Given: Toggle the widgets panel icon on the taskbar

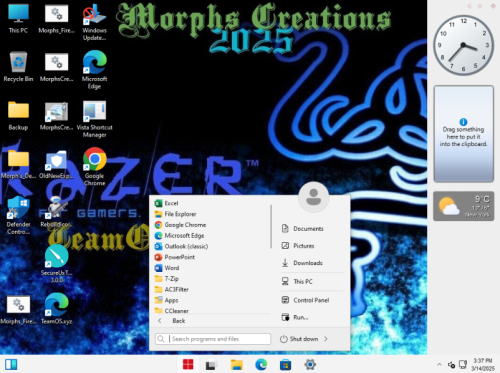Looking at the screenshot, I should (11, 364).
